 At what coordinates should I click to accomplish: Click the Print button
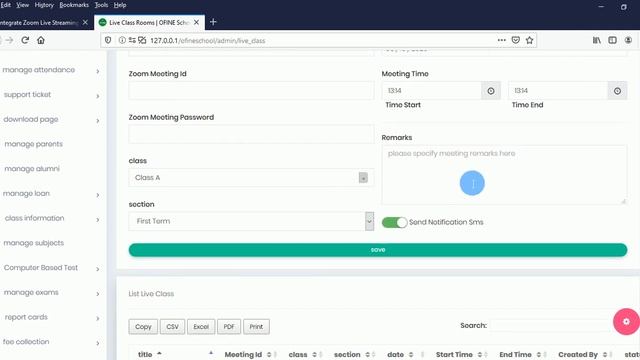click(256, 327)
